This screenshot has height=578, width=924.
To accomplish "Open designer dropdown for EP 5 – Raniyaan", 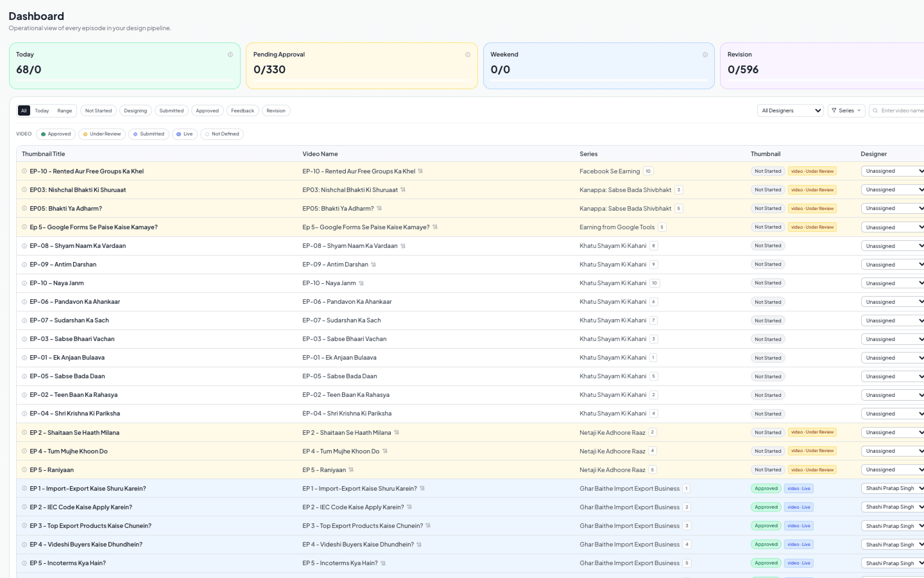I will point(893,469).
